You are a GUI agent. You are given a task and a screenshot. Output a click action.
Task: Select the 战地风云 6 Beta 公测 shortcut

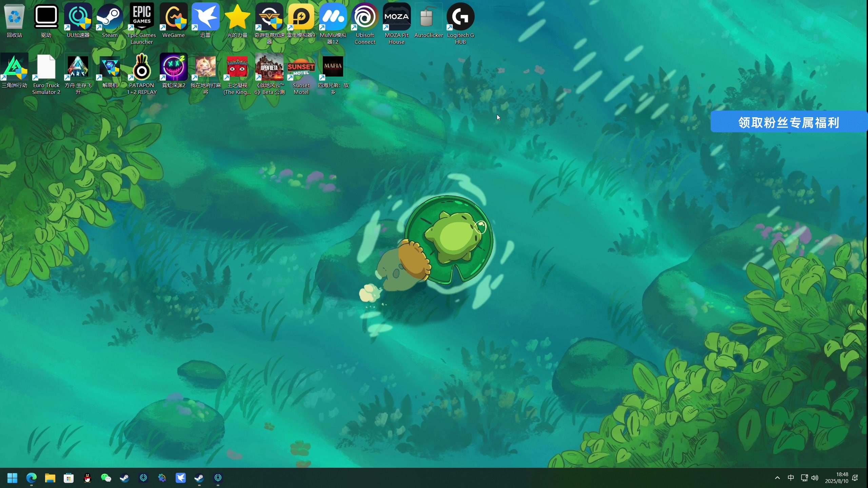click(x=269, y=74)
